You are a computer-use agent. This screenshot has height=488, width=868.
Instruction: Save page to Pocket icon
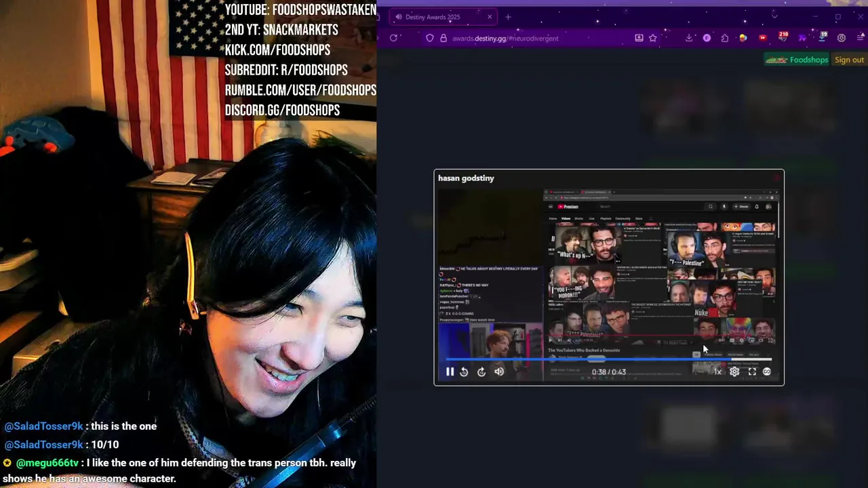639,38
